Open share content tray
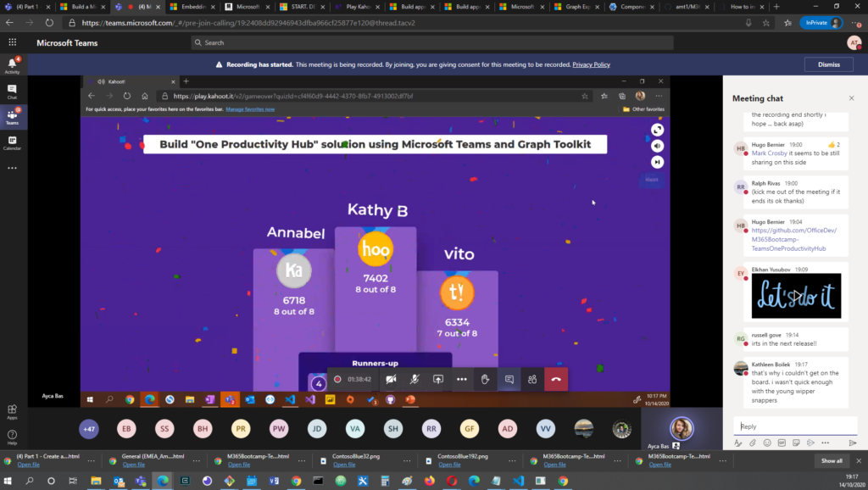 click(438, 379)
